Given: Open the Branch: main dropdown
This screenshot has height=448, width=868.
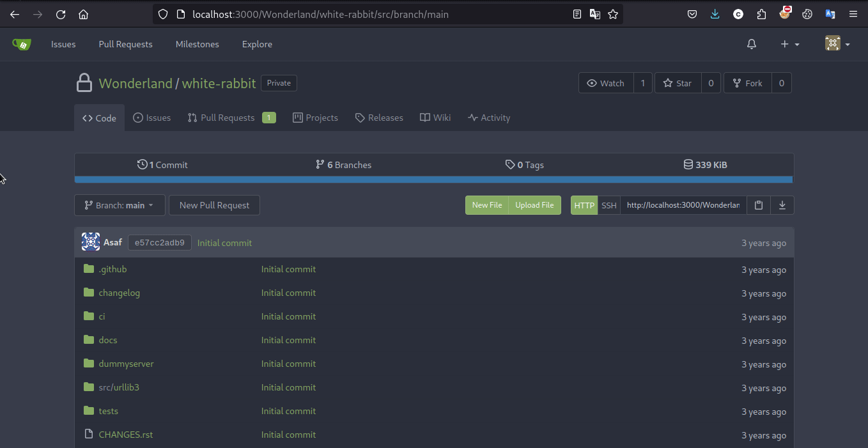Looking at the screenshot, I should pos(120,205).
